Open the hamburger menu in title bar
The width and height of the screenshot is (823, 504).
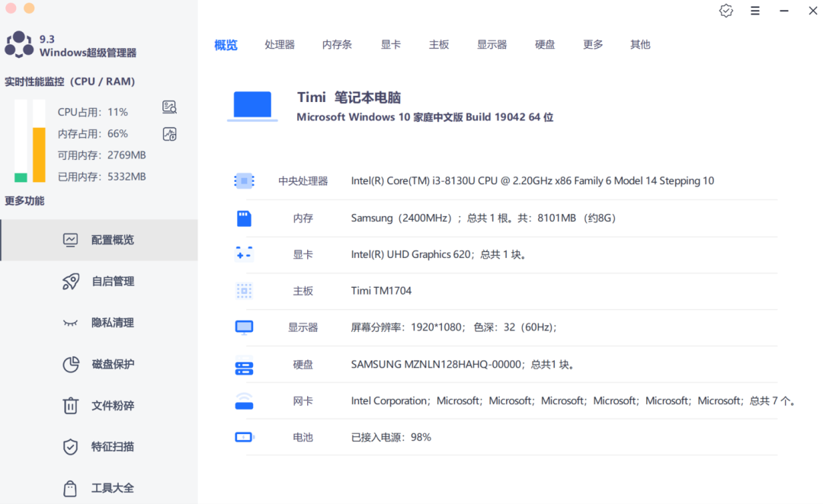[x=755, y=11]
